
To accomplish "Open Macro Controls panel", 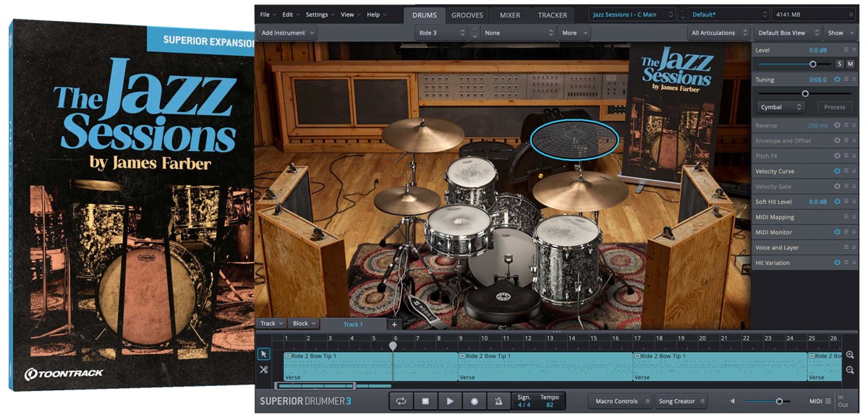I will click(x=620, y=401).
